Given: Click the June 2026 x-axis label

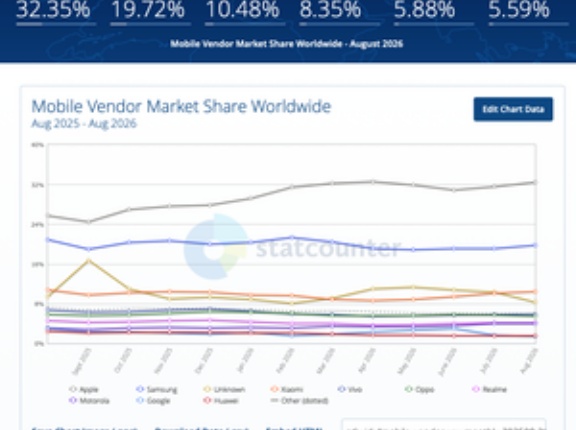Looking at the screenshot, I should coord(447,362).
